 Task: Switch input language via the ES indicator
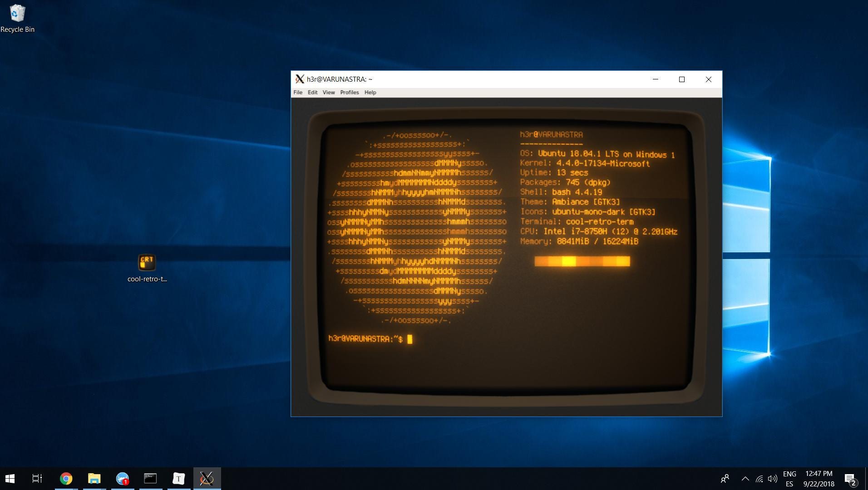[790, 484]
